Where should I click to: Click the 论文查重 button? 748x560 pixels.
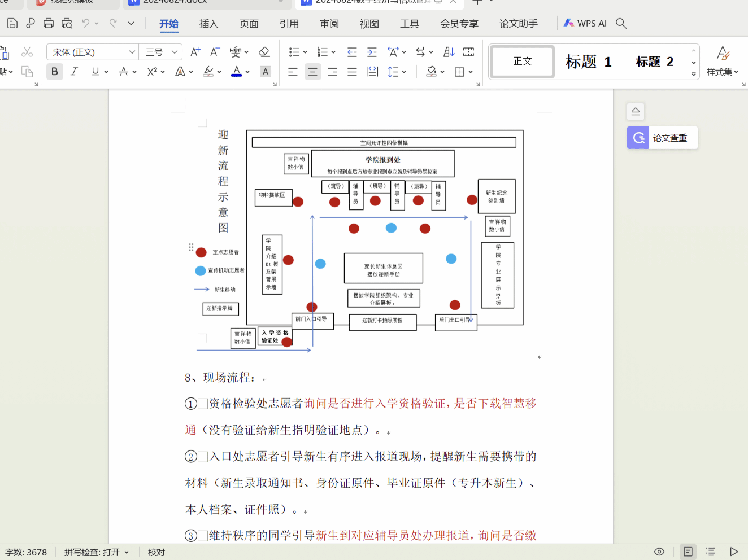click(x=663, y=138)
